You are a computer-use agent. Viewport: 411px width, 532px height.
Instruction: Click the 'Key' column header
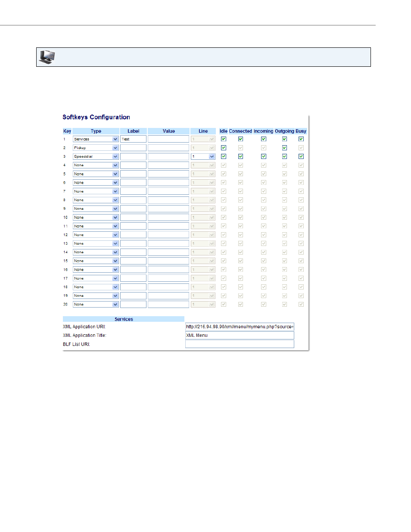67,131
